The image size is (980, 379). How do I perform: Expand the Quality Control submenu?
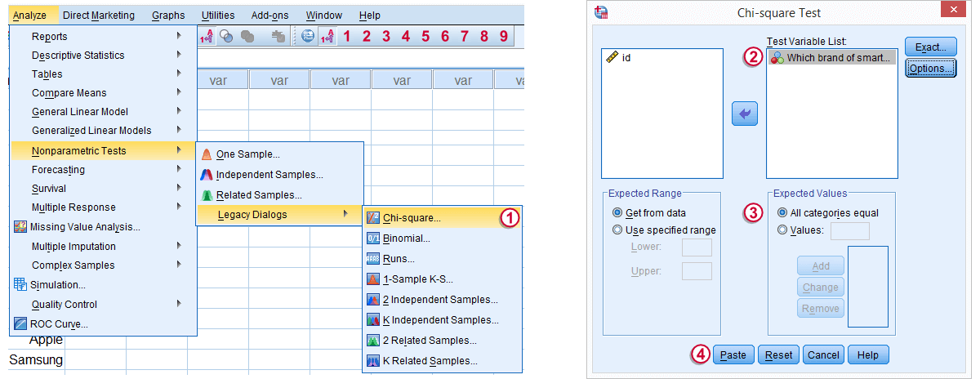(103, 304)
